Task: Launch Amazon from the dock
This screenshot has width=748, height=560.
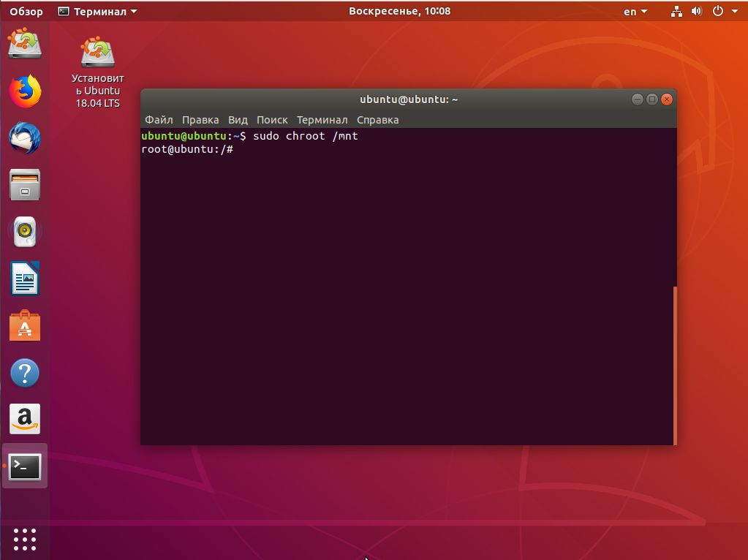Action: click(x=25, y=420)
